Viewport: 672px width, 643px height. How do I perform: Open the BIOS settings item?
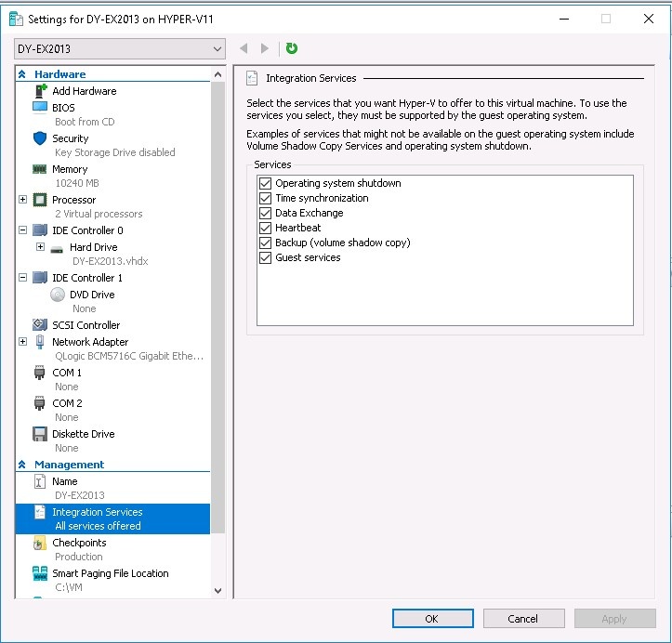(x=63, y=108)
